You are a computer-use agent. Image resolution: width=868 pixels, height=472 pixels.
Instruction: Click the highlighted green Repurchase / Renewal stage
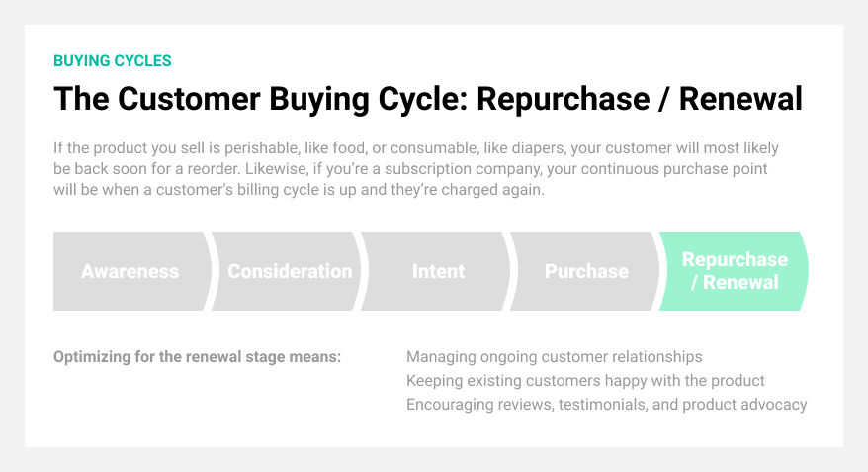point(735,271)
